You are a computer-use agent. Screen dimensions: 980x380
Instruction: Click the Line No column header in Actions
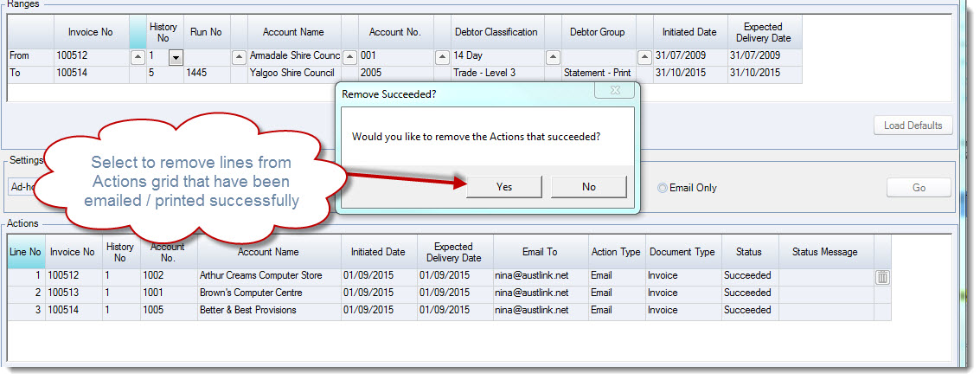click(26, 252)
